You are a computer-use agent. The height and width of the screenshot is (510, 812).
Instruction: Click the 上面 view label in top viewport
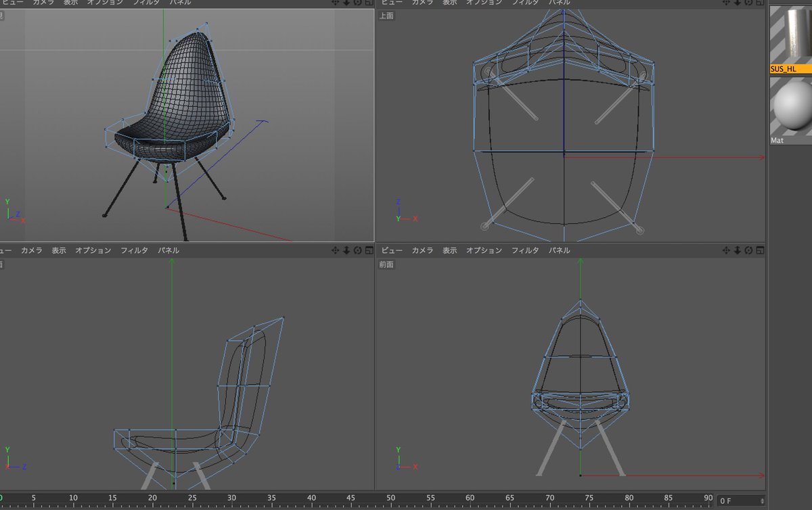click(x=386, y=16)
